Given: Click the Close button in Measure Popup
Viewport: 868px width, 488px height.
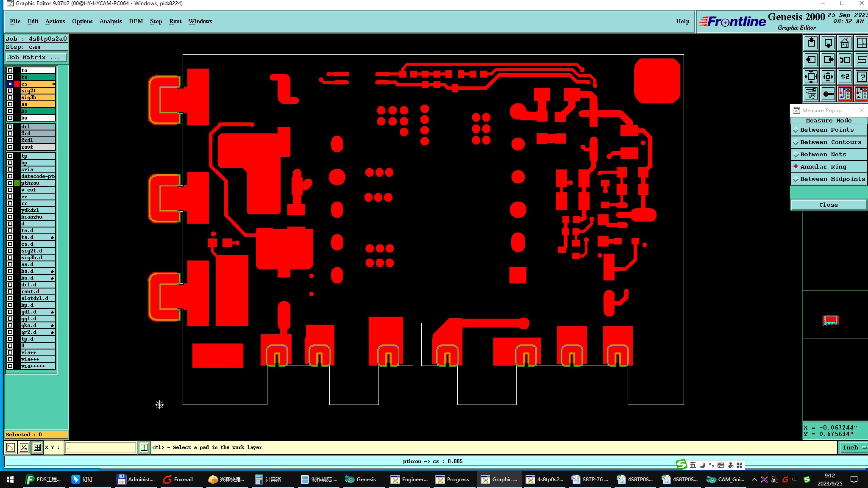Looking at the screenshot, I should pyautogui.click(x=828, y=205).
